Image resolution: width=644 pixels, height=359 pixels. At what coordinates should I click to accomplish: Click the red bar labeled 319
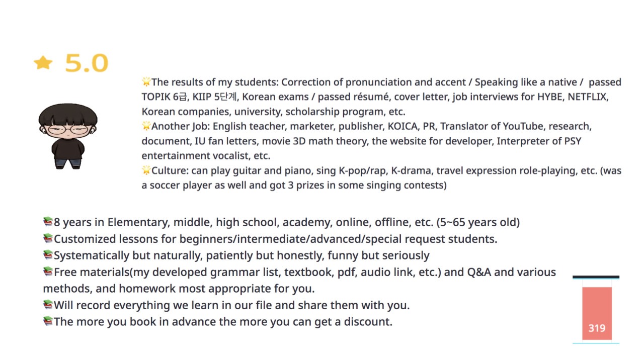pyautogui.click(x=597, y=314)
